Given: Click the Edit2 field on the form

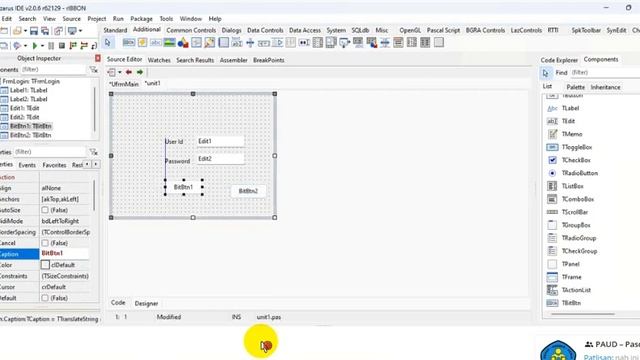Looking at the screenshot, I should [x=220, y=159].
